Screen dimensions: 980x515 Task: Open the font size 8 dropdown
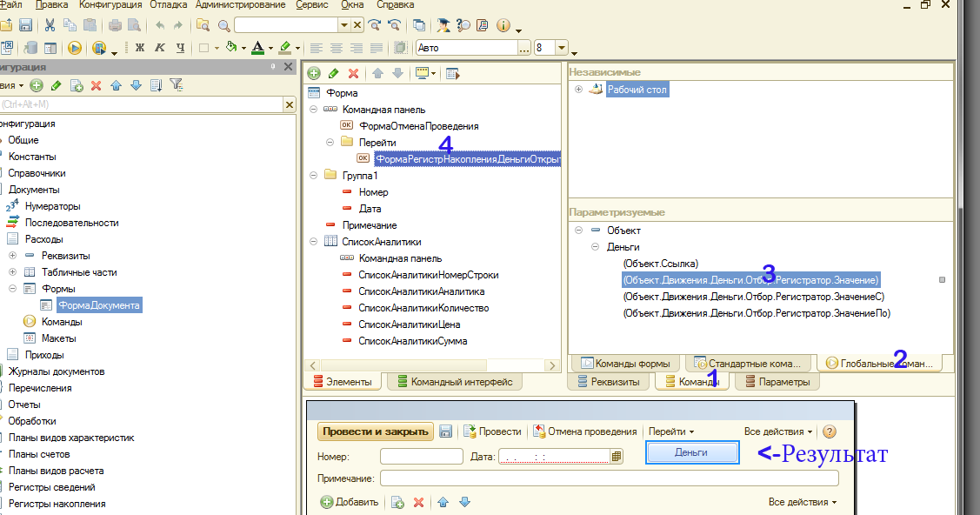pyautogui.click(x=561, y=48)
